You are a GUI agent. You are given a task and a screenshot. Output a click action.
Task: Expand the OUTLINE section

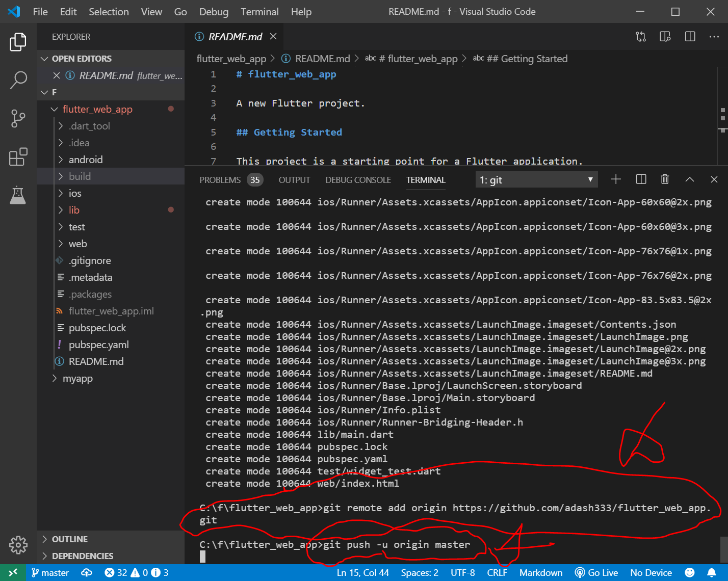70,539
